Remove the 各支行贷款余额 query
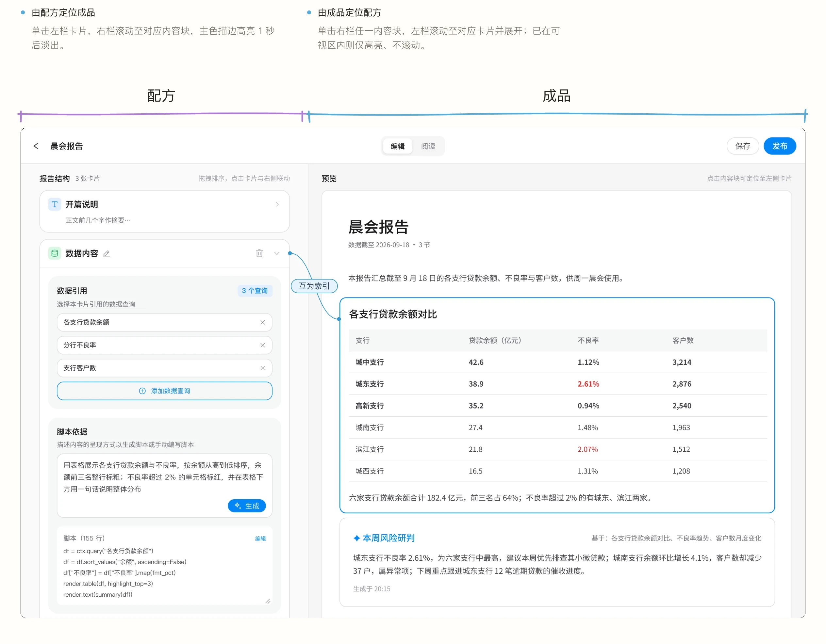 [x=262, y=322]
